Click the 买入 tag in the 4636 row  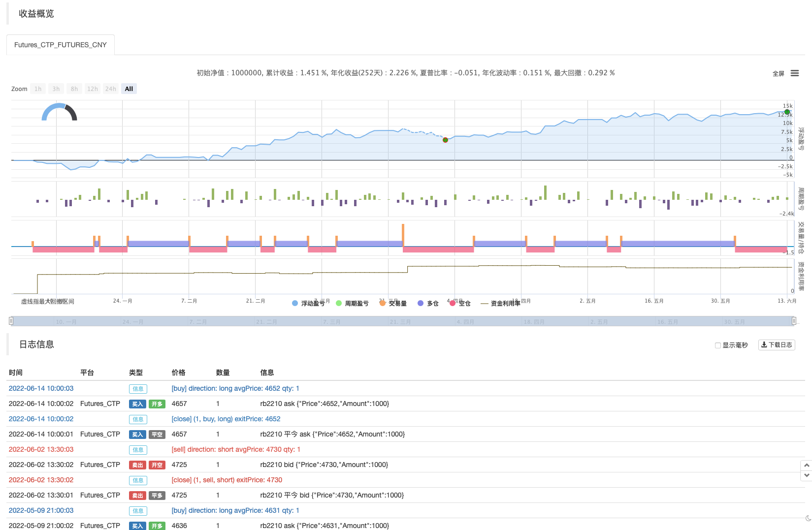[137, 526]
